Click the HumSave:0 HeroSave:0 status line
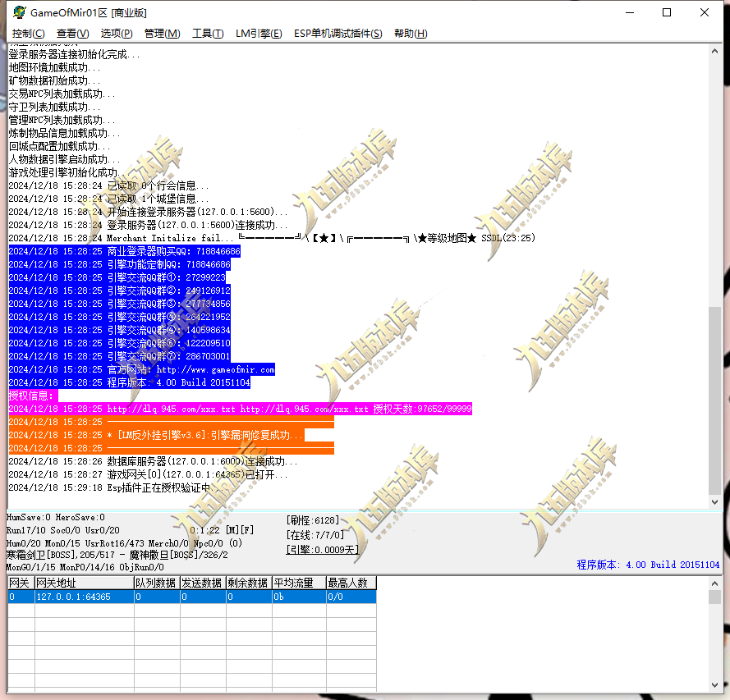The height and width of the screenshot is (700, 730). pos(55,517)
